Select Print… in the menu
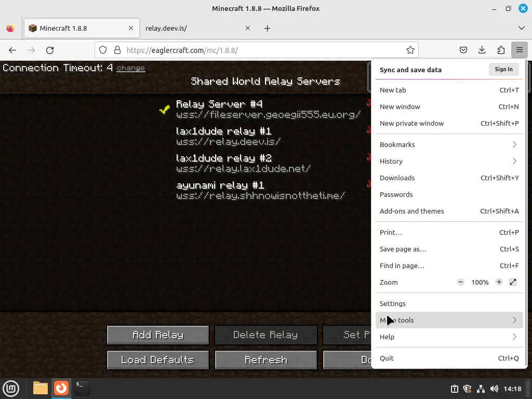The height and width of the screenshot is (399, 532). pyautogui.click(x=449, y=232)
